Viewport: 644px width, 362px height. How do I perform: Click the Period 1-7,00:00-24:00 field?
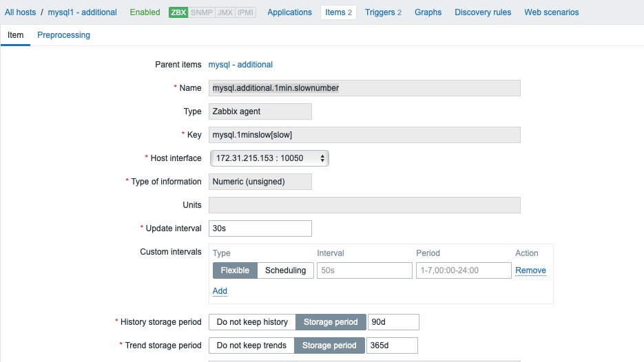point(464,270)
